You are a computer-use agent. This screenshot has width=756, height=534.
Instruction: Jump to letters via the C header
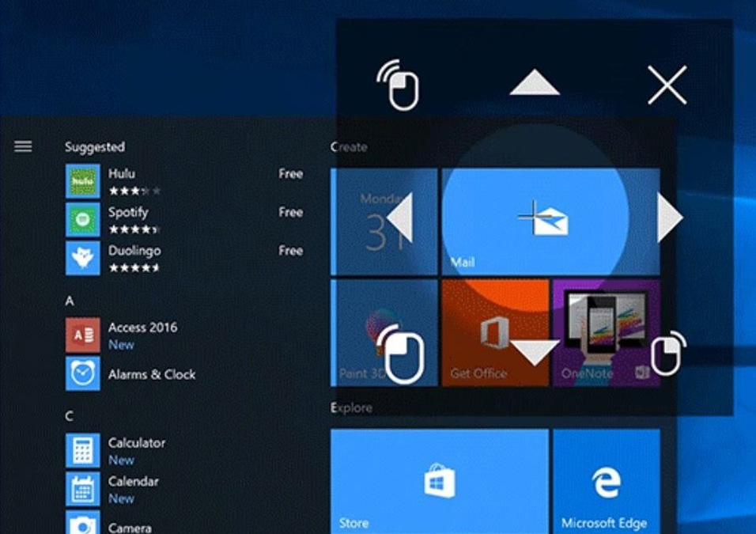(70, 416)
